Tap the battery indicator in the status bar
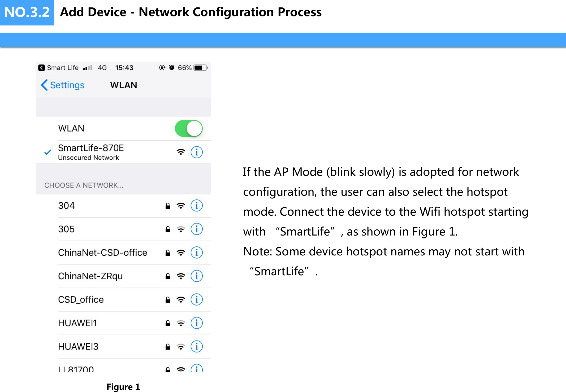The image size is (566, 392). [200, 68]
